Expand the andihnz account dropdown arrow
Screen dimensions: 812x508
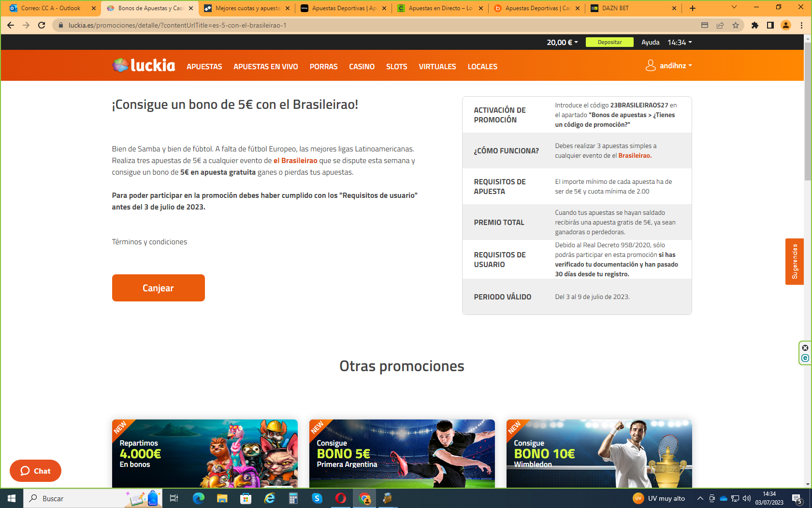click(690, 65)
